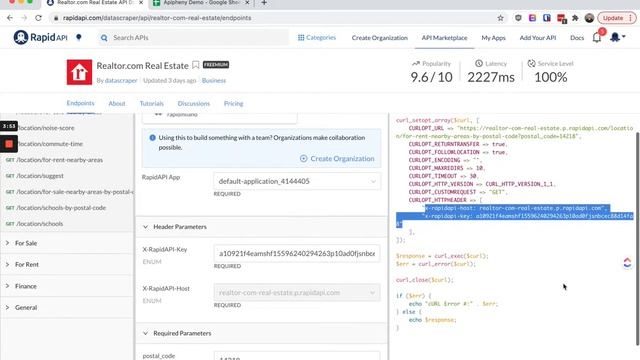This screenshot has width=640, height=360.
Task: Click the red stop recording button
Action: pos(9,144)
